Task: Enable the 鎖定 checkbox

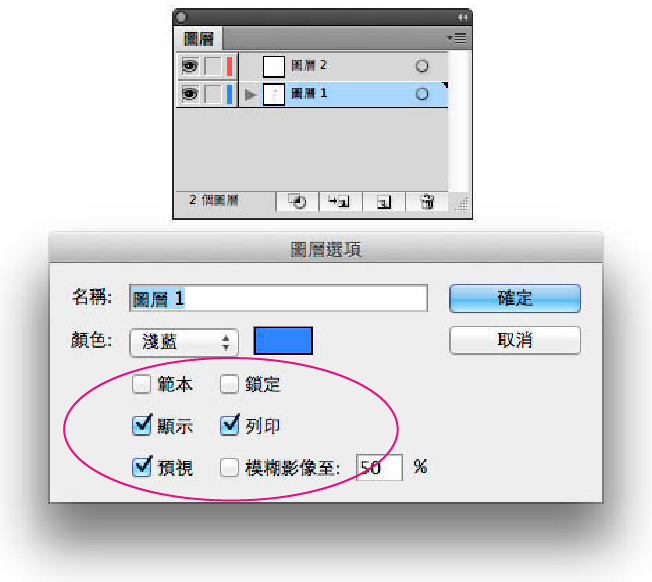Action: 229,384
